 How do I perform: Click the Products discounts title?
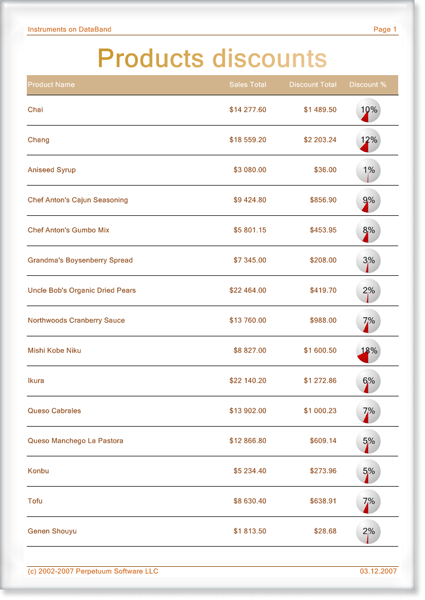(x=212, y=58)
